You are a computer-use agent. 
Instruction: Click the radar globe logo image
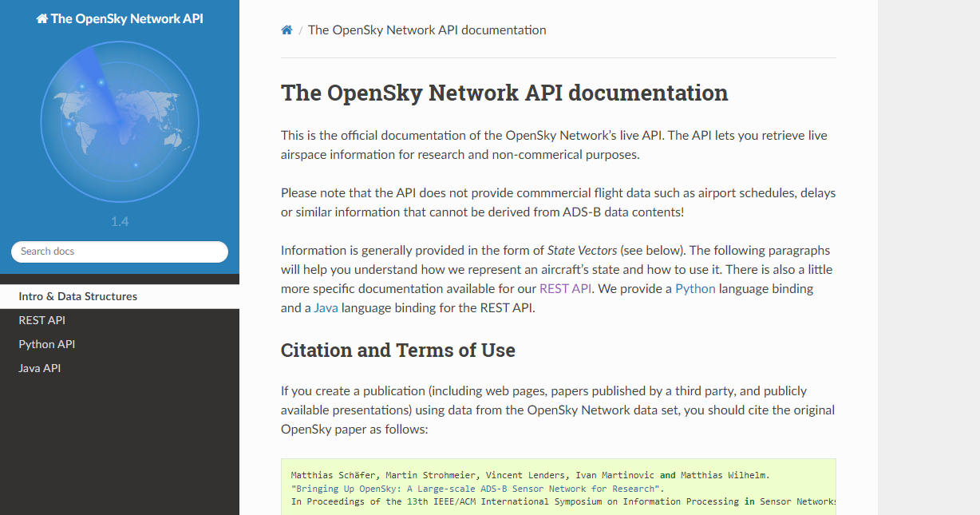coord(120,123)
